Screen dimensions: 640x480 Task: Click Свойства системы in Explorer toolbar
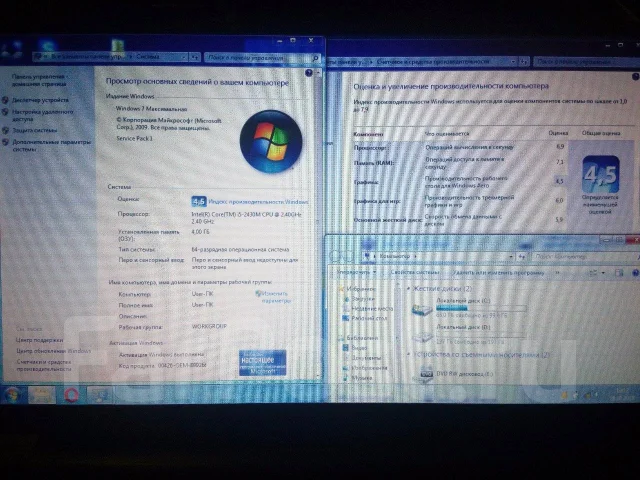(415, 272)
